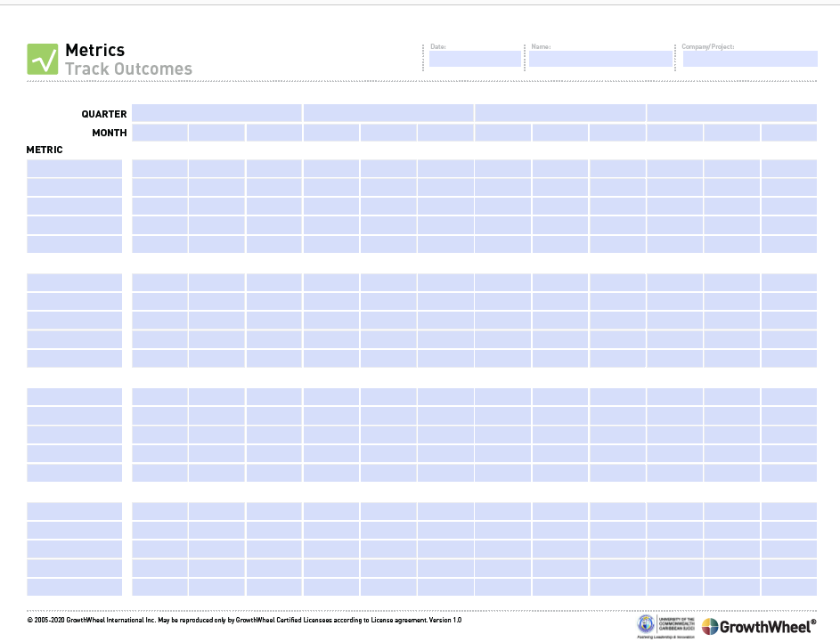This screenshot has width=840, height=642.
Task: Click the Track Outcomes subtitle text
Action: [x=128, y=69]
